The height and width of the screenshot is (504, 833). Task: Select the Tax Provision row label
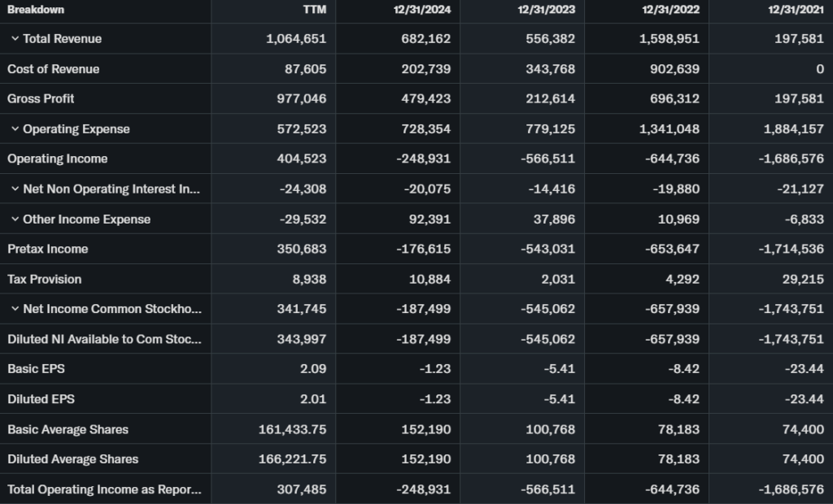(x=44, y=279)
